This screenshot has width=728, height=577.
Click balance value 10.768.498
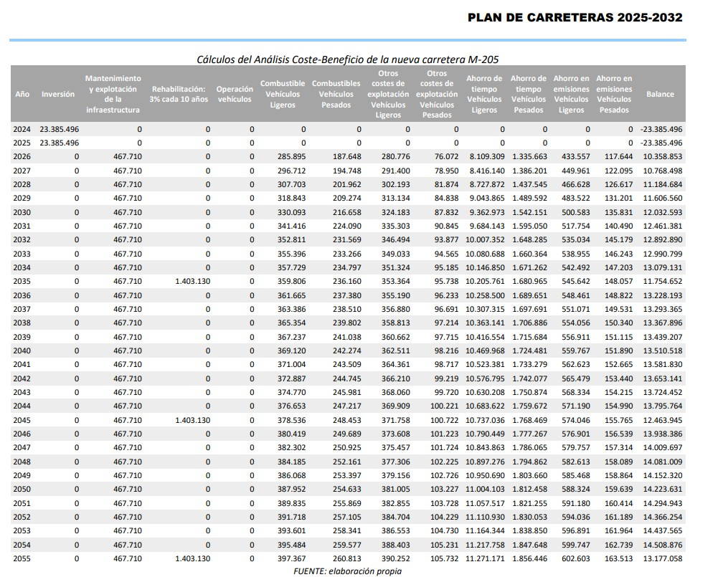[x=663, y=171]
